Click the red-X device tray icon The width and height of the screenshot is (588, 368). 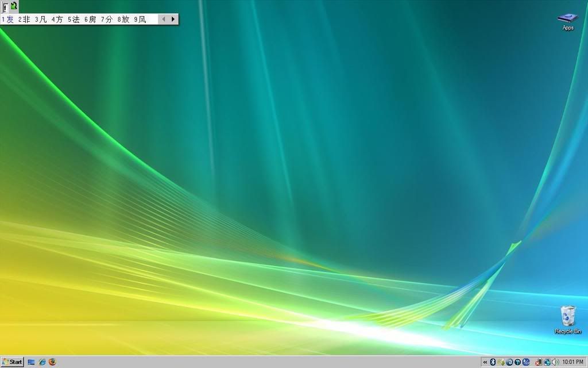pos(539,362)
